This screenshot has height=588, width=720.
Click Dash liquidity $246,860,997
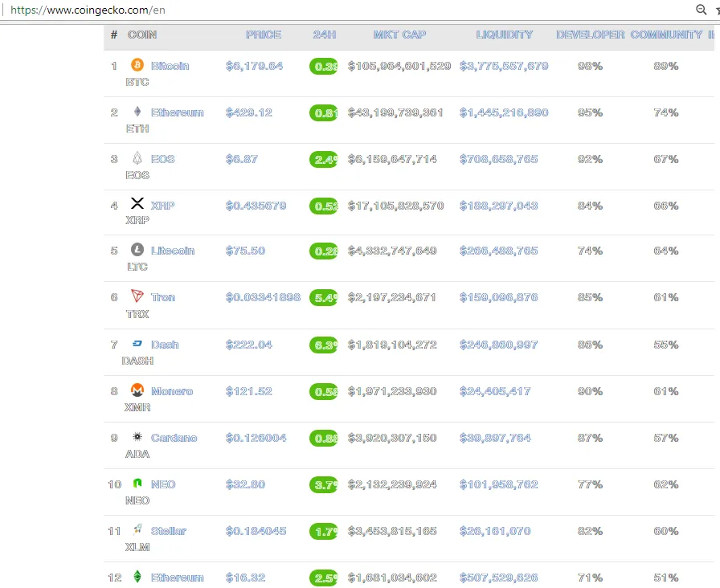499,345
